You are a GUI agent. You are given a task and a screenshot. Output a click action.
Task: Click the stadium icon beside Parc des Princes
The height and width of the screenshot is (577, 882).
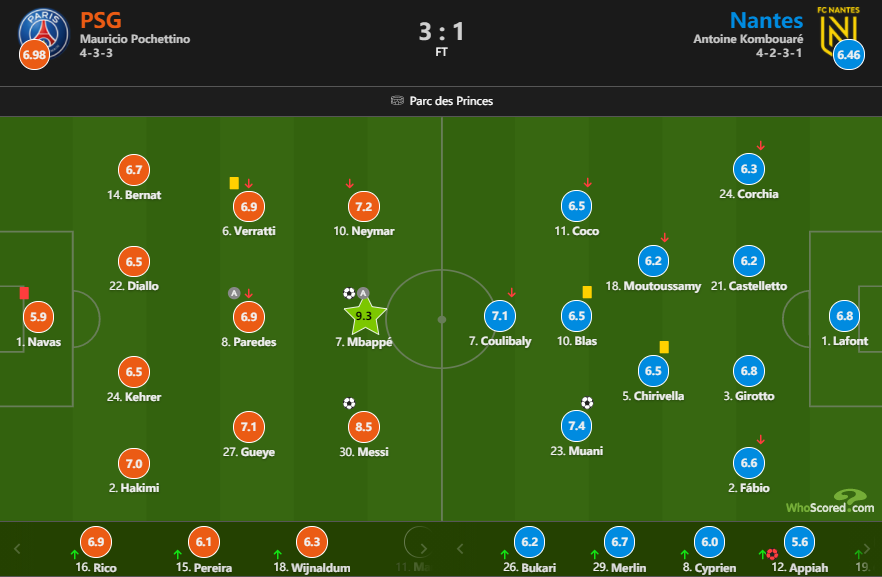397,101
